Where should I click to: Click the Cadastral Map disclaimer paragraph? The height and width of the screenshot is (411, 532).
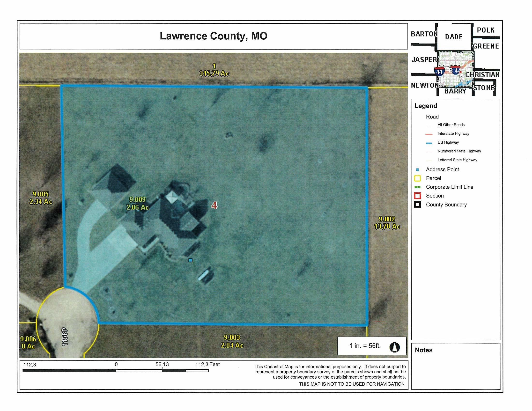(x=330, y=372)
